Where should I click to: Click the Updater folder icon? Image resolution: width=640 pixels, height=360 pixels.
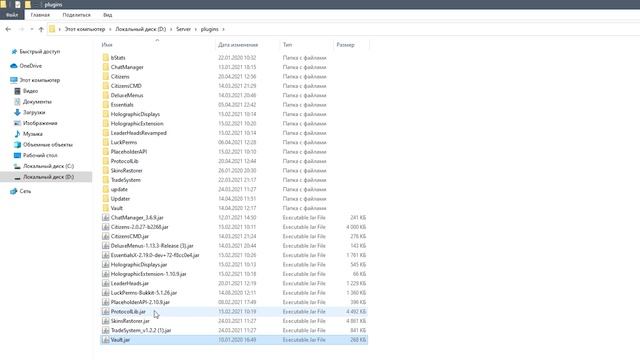(106, 198)
